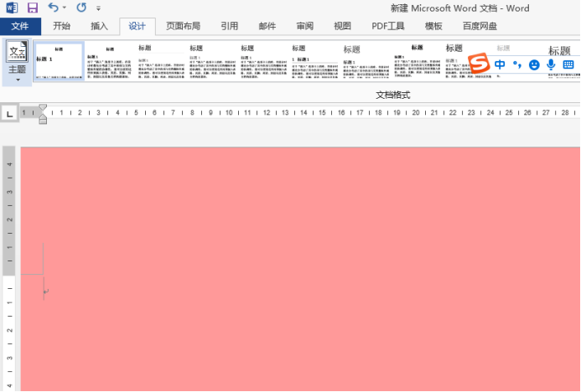Screen dimensions: 581x392
Task: Open the 百度网盘 tab
Action: [480, 26]
